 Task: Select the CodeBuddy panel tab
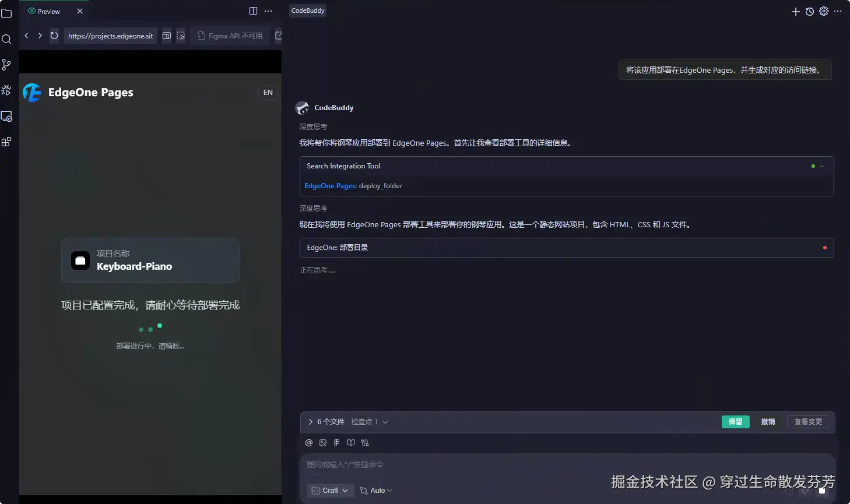[x=308, y=10]
